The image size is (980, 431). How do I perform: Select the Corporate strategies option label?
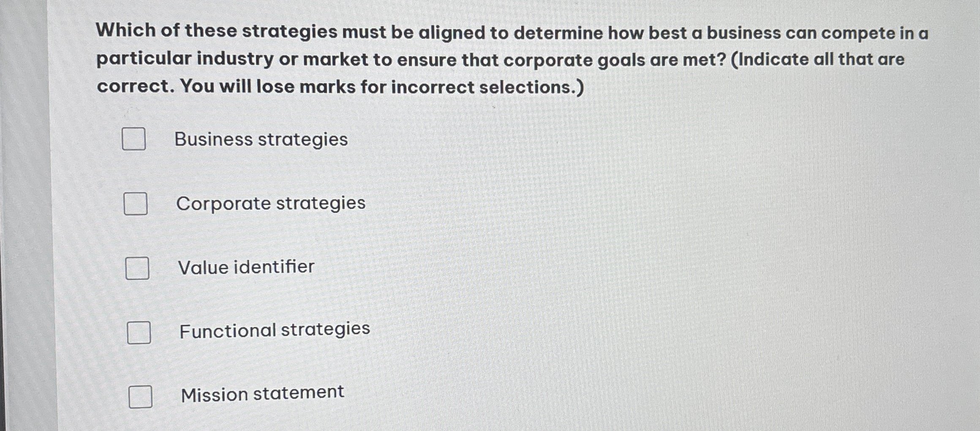click(x=271, y=203)
